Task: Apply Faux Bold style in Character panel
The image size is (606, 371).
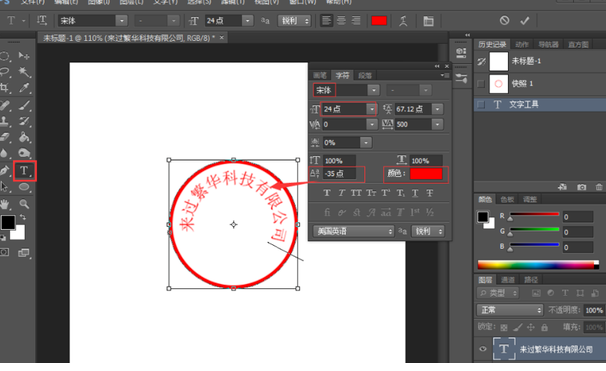Action: (x=327, y=193)
